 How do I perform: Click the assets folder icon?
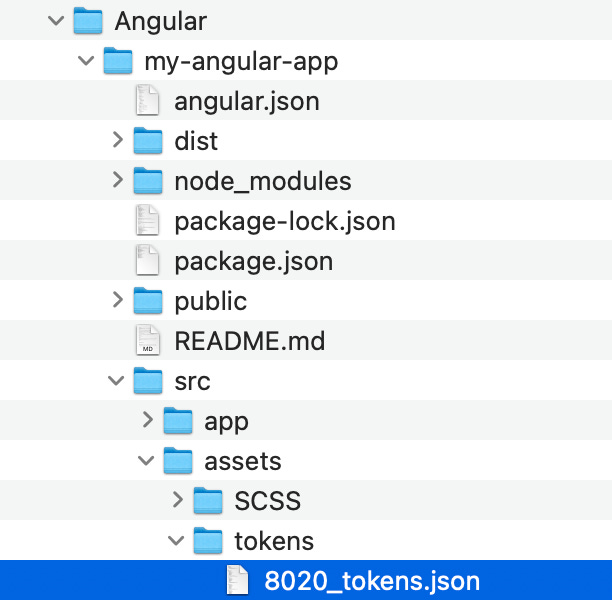(x=178, y=460)
